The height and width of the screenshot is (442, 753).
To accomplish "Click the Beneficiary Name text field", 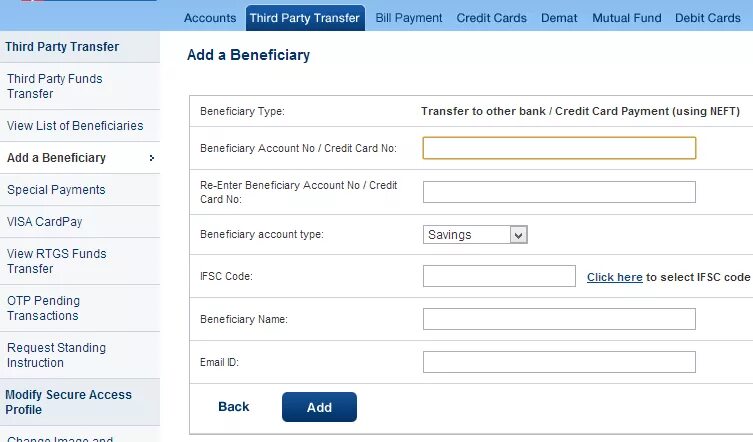I will 559,319.
